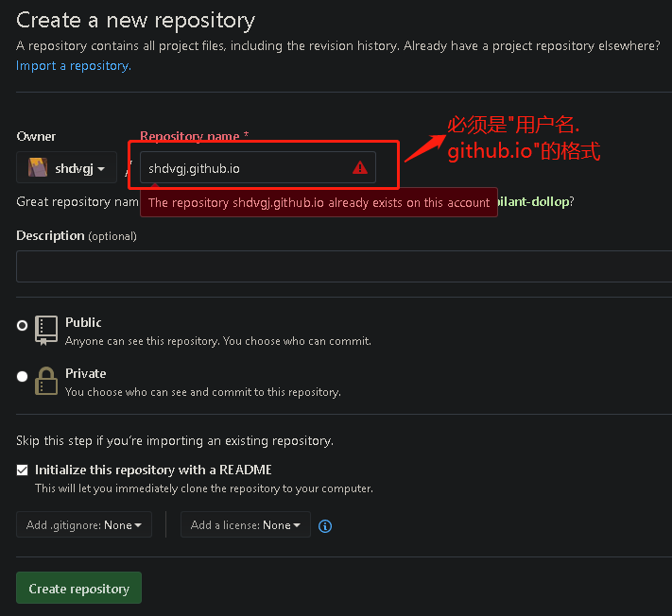672x616 pixels.
Task: Expand the Add .gitignore dropdown
Action: pyautogui.click(x=84, y=525)
